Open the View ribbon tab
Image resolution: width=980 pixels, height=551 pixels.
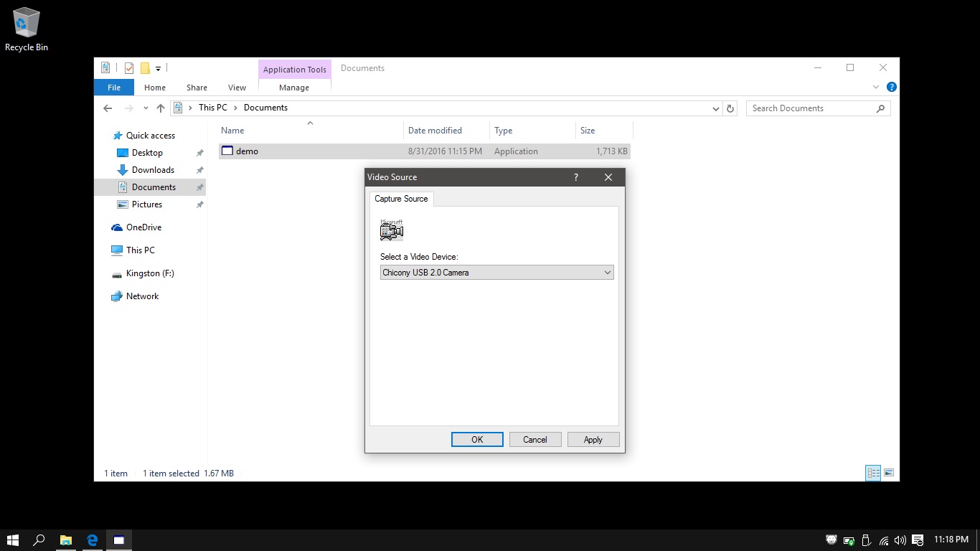237,87
